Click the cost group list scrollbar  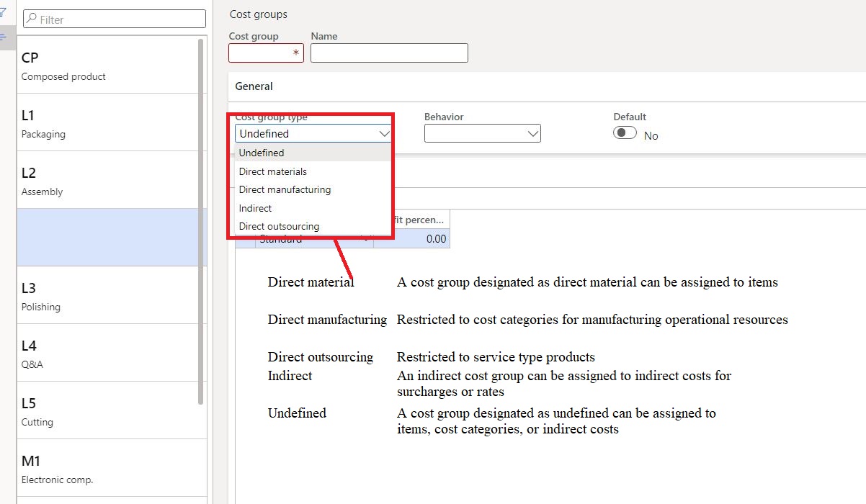(201, 216)
